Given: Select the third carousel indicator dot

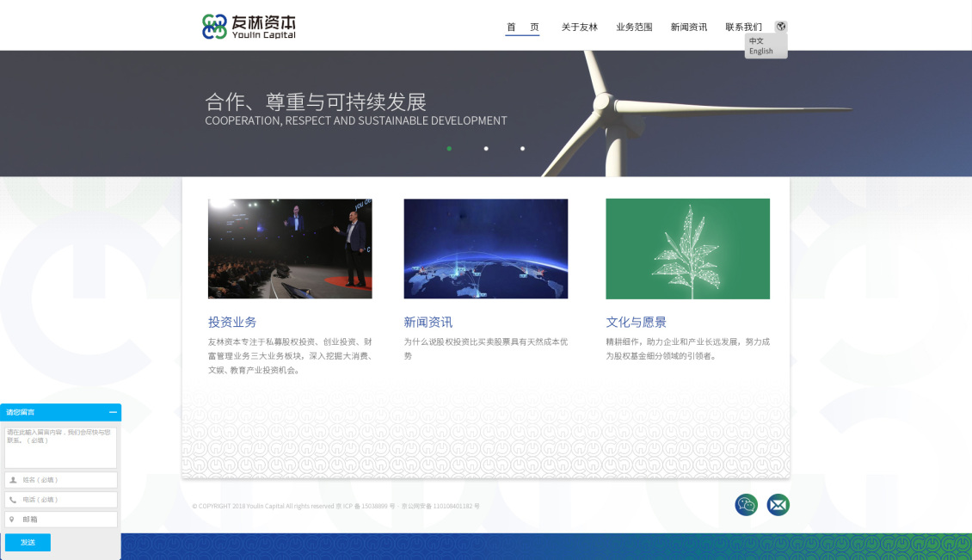Looking at the screenshot, I should pos(522,148).
